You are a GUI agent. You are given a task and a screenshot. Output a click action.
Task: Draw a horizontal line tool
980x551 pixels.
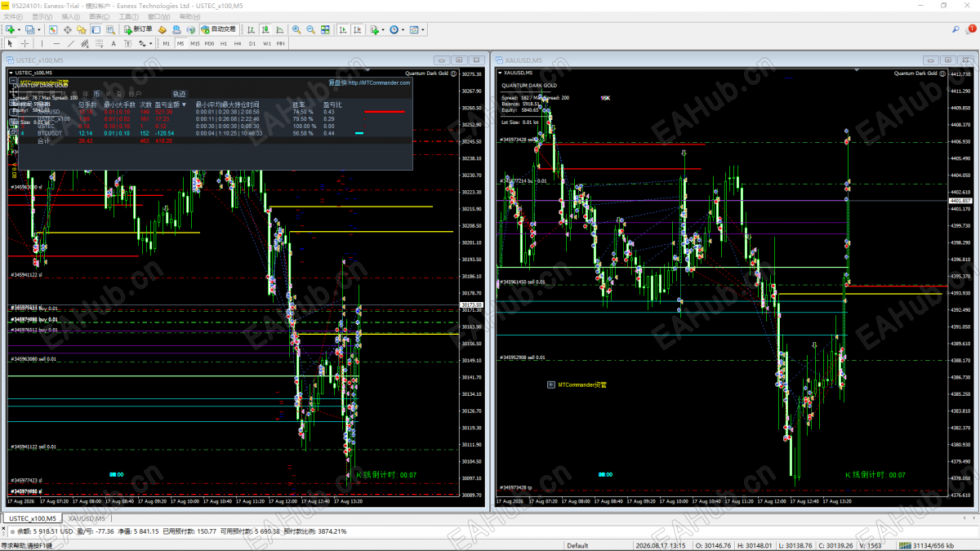pos(56,43)
